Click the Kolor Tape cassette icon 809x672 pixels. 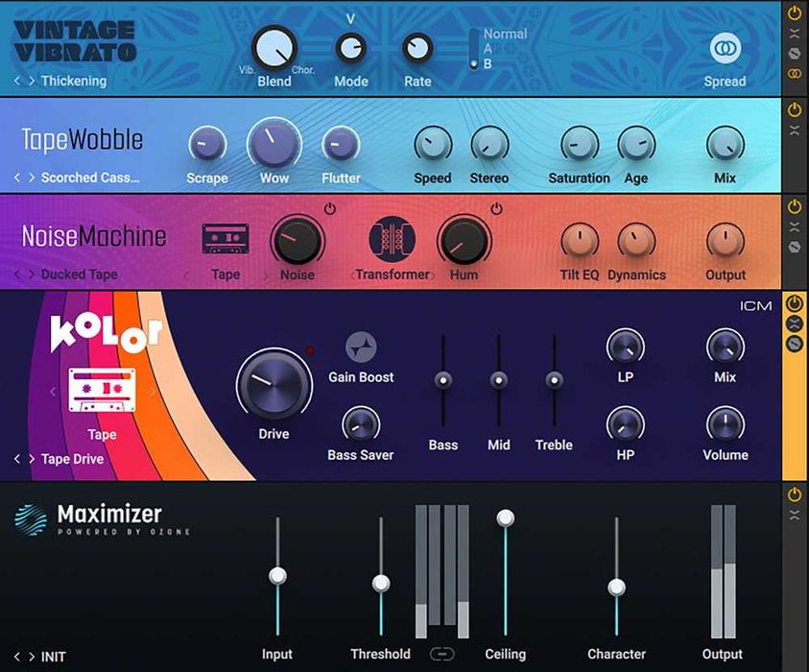point(102,390)
